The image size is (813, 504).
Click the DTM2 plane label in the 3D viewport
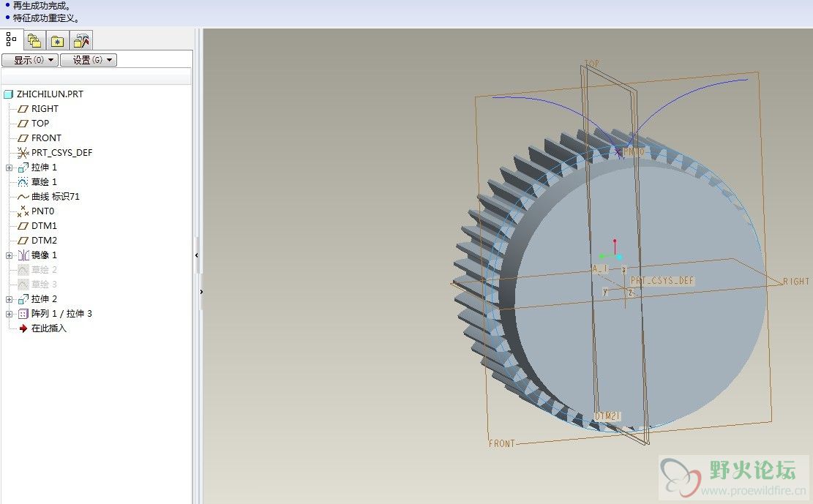[607, 415]
